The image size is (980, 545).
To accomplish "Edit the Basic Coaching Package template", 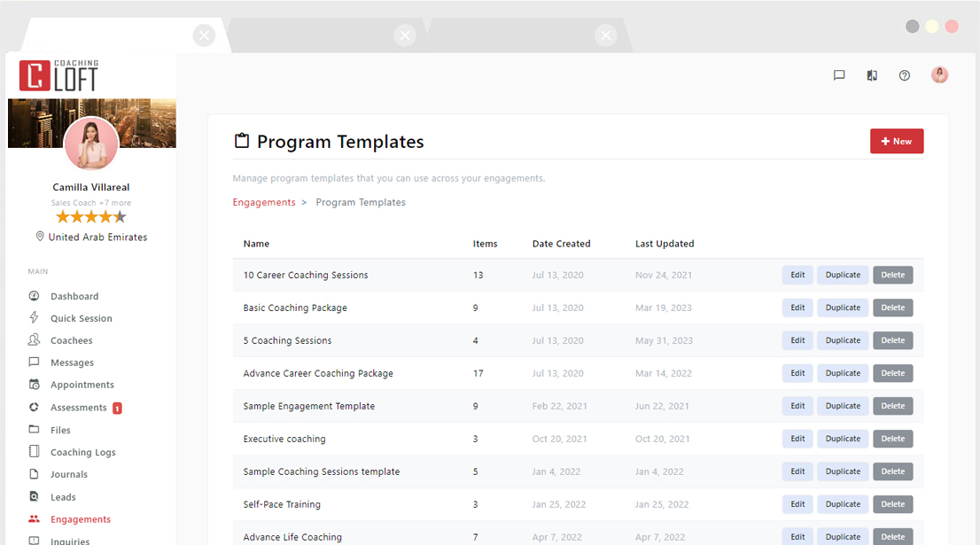I will pos(796,308).
